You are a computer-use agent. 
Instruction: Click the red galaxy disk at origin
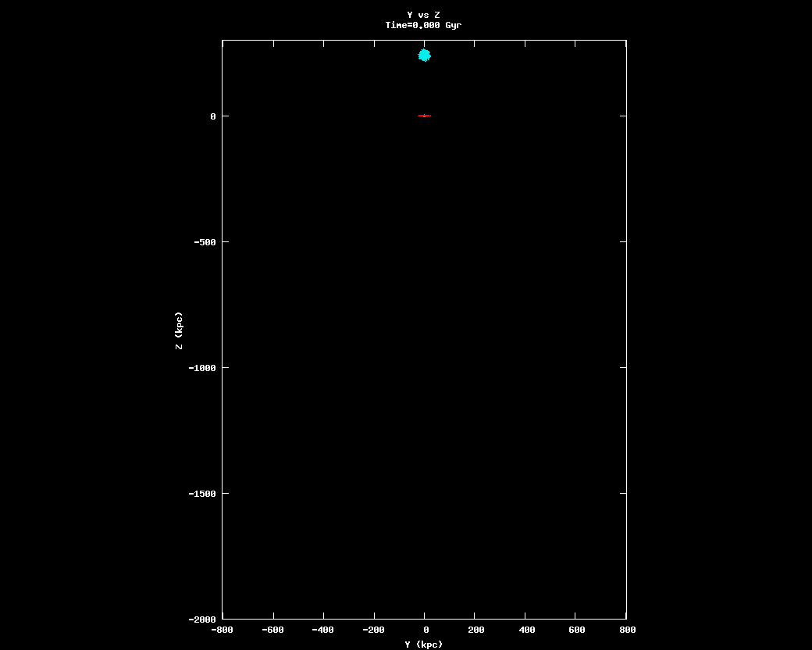(424, 116)
